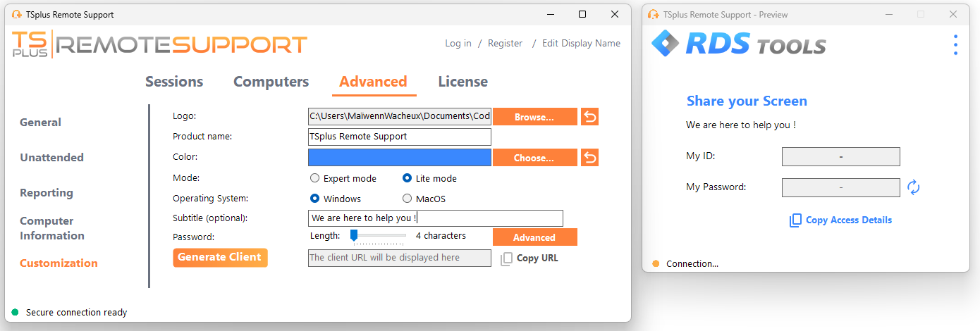Click the Copy Access Details icon
Screen dimensions: 980x331
coord(795,220)
